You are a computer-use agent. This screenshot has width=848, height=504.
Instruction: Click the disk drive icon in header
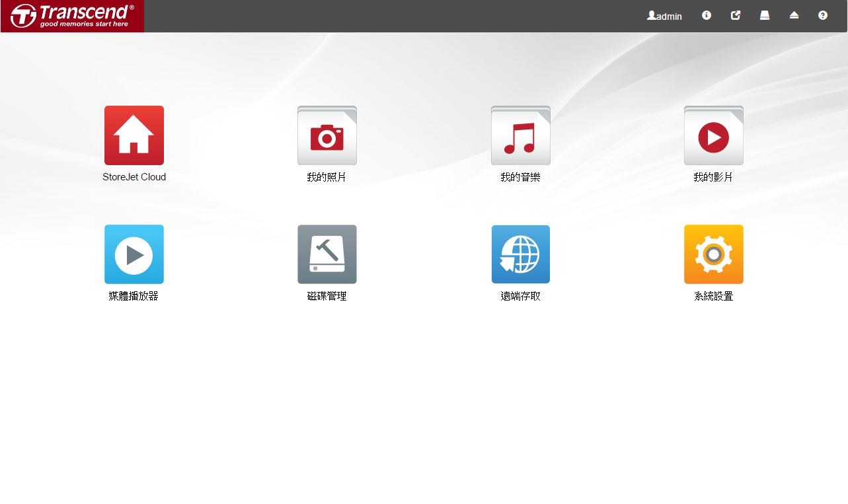coord(765,15)
